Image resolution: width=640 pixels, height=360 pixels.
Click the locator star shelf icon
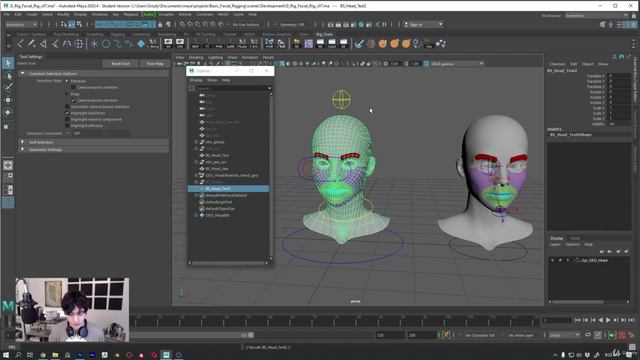tap(94, 44)
